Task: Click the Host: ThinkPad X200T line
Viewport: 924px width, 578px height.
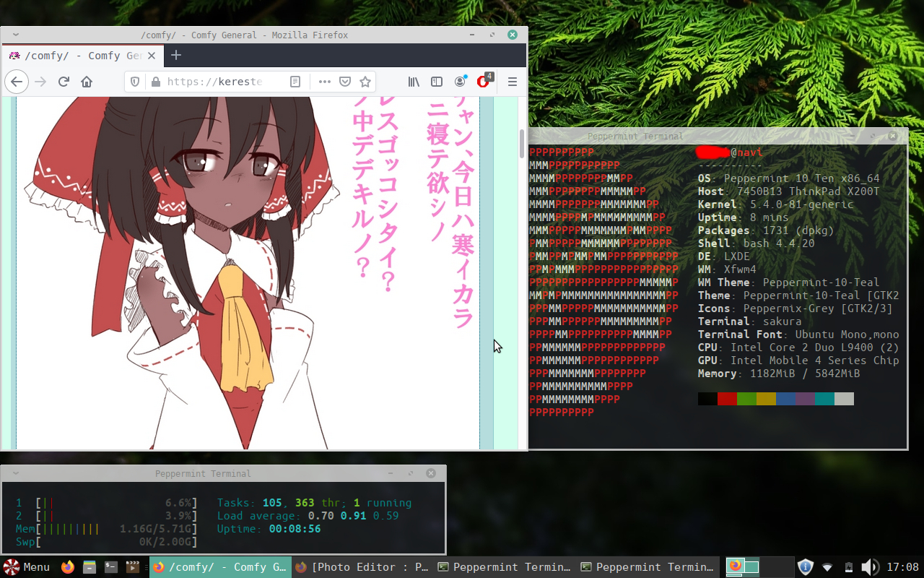Action: coord(789,191)
